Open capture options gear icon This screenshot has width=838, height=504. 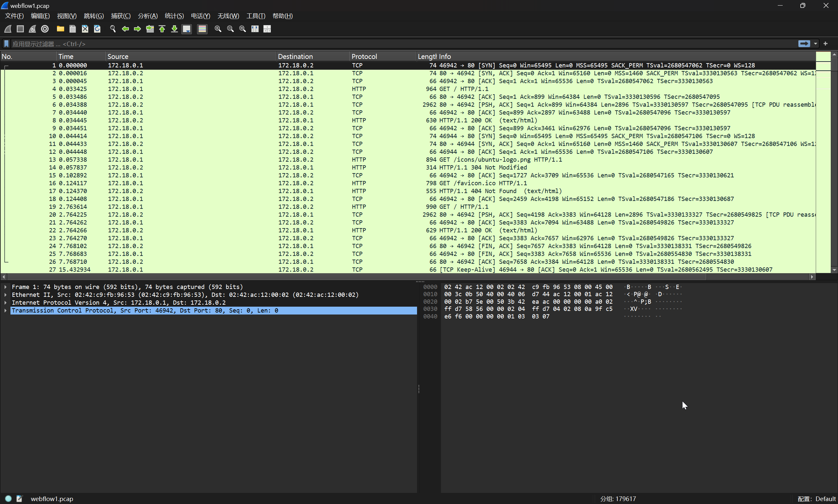[45, 29]
